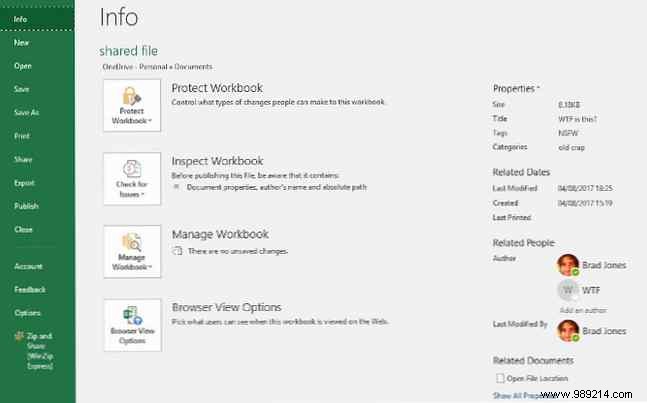Click the Brad Jones author name
The height and width of the screenshot is (403, 647).
[x=604, y=265]
